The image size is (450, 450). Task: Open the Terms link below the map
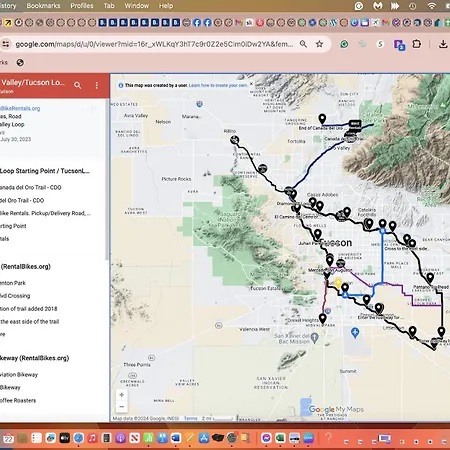click(191, 418)
